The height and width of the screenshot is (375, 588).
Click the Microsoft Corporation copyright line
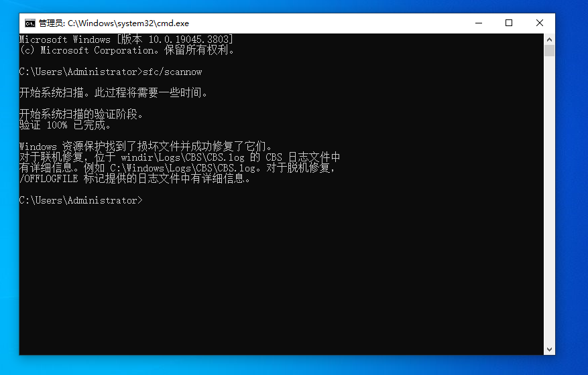tap(127, 50)
